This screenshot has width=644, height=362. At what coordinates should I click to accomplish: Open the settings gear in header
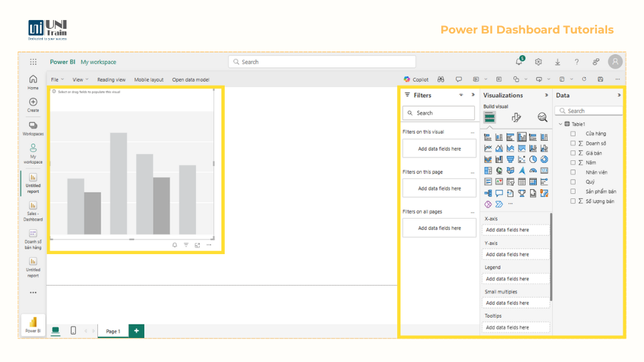pyautogui.click(x=539, y=62)
